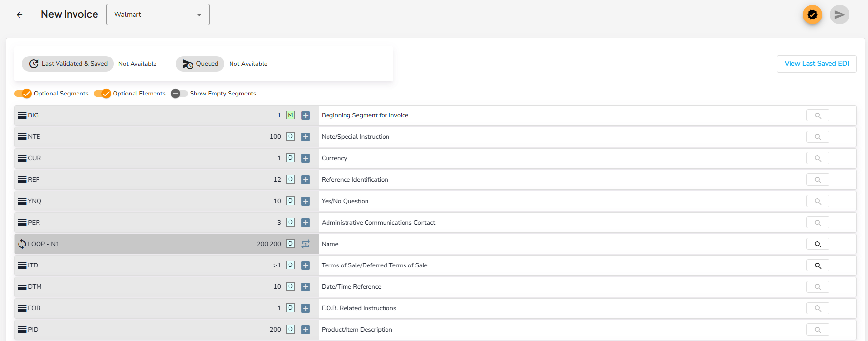The height and width of the screenshot is (341, 868).
Task: Add a BIG segment with plus icon
Action: pos(306,115)
